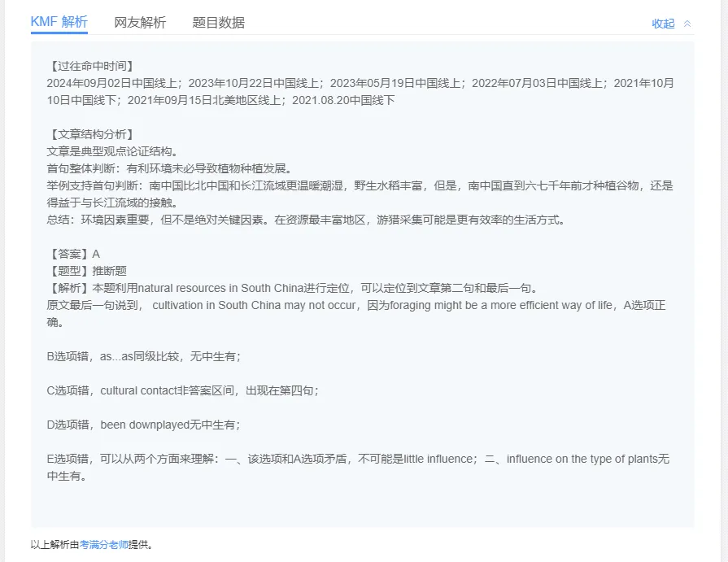Collapse the analysis via 收起 link

pyautogui.click(x=663, y=24)
